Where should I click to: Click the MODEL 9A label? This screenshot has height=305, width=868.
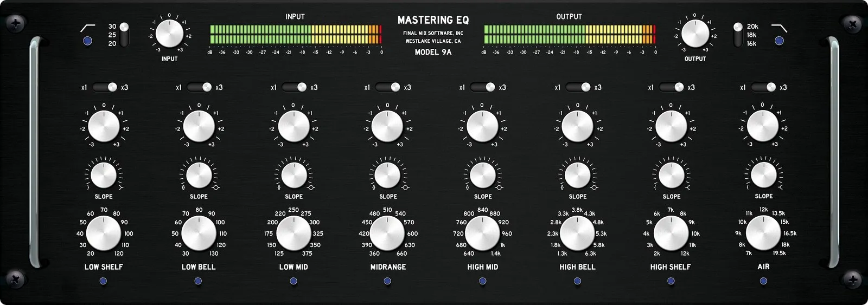coord(433,53)
